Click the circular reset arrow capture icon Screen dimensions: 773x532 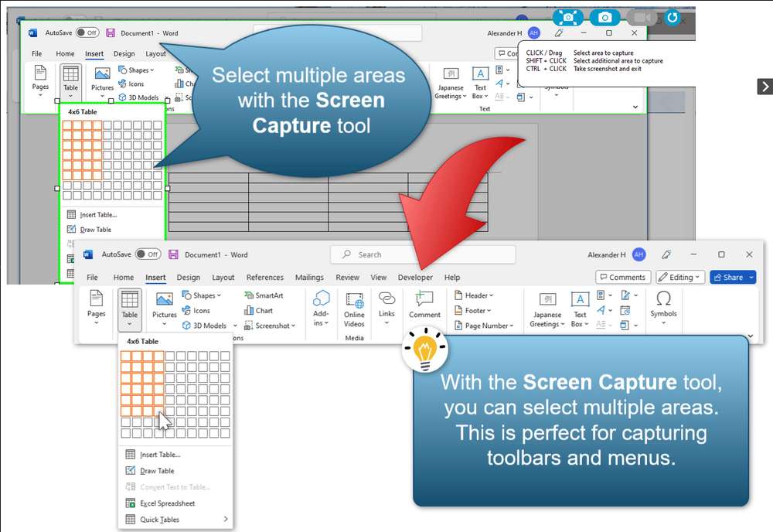[672, 18]
